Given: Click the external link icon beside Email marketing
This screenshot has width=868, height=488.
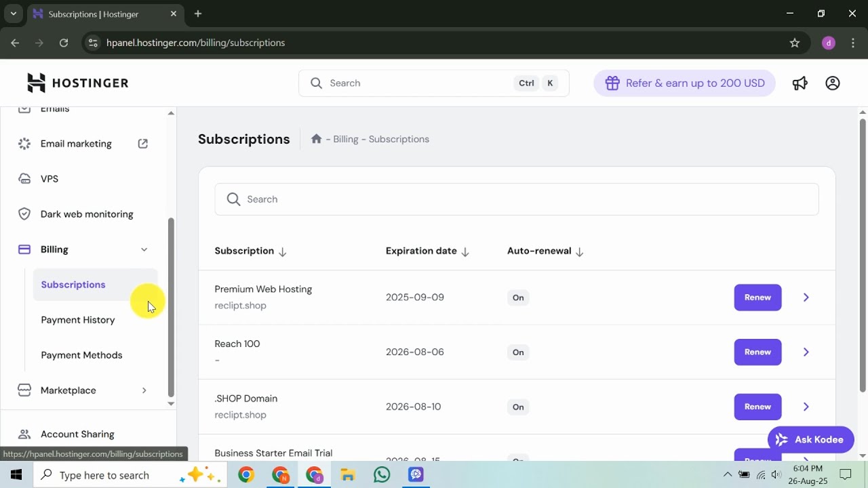Looking at the screenshot, I should 143,144.
